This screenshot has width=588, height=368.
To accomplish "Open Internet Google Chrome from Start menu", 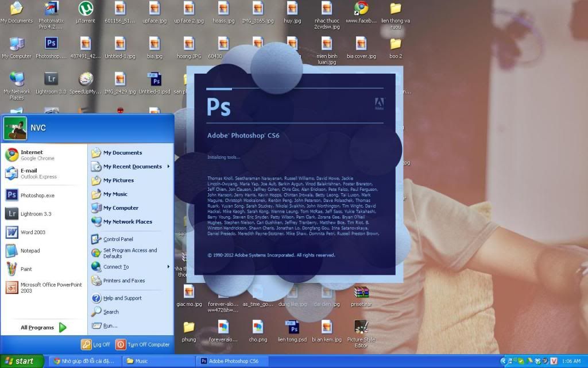I will click(44, 155).
